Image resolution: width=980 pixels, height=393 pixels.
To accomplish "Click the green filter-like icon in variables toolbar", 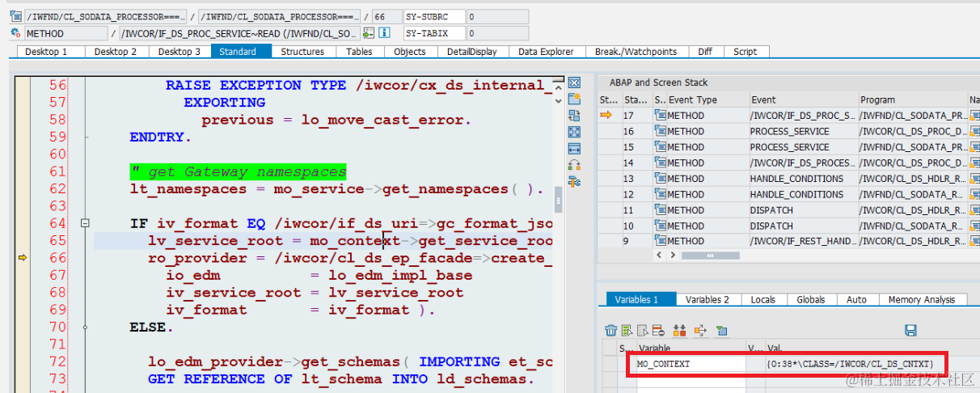I will point(722,330).
